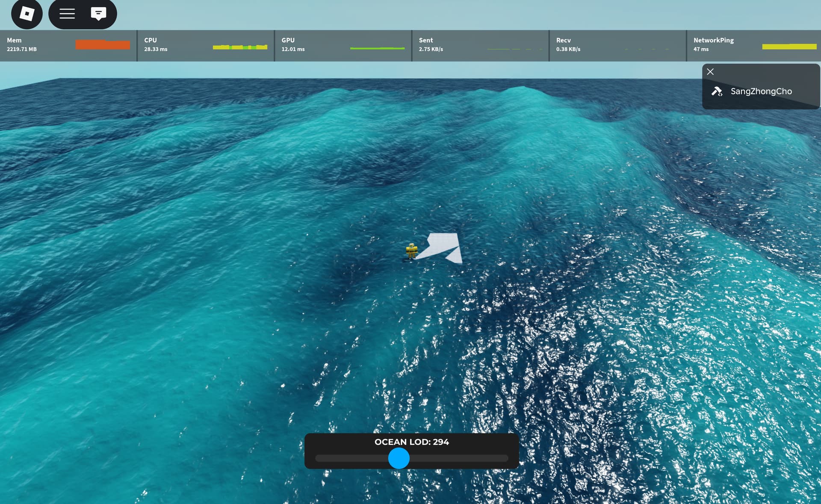
Task: Close the player list panel
Action: point(710,72)
